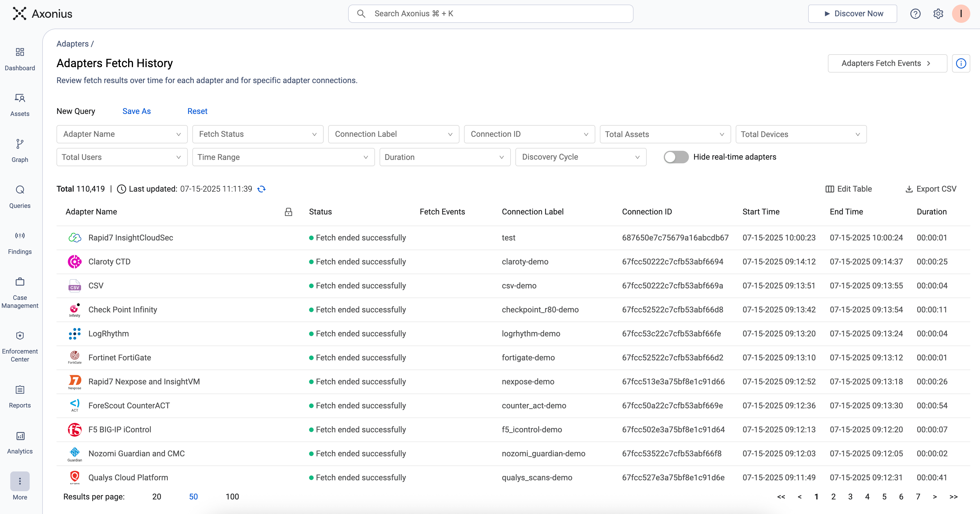Expand the Total Assets filter dropdown

pyautogui.click(x=665, y=134)
